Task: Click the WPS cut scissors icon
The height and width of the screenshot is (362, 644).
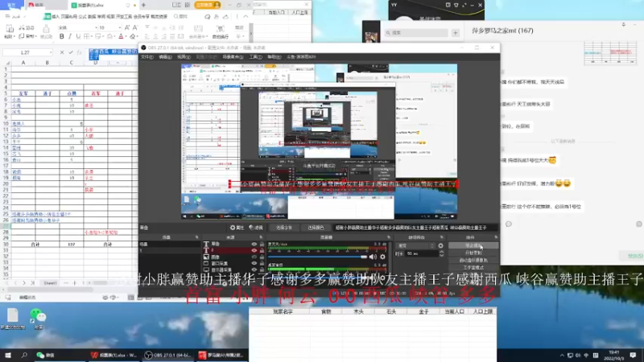Action: [x=23, y=27]
